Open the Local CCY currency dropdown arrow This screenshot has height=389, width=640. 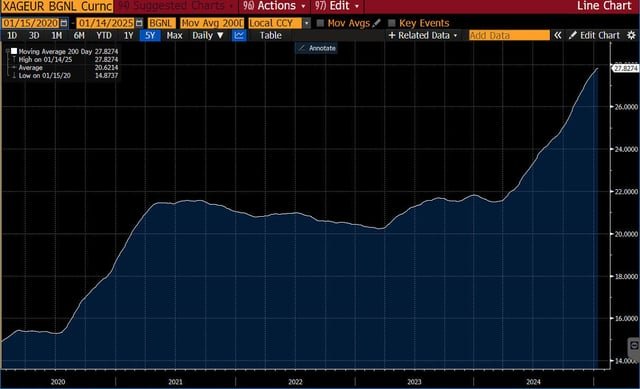[x=307, y=23]
